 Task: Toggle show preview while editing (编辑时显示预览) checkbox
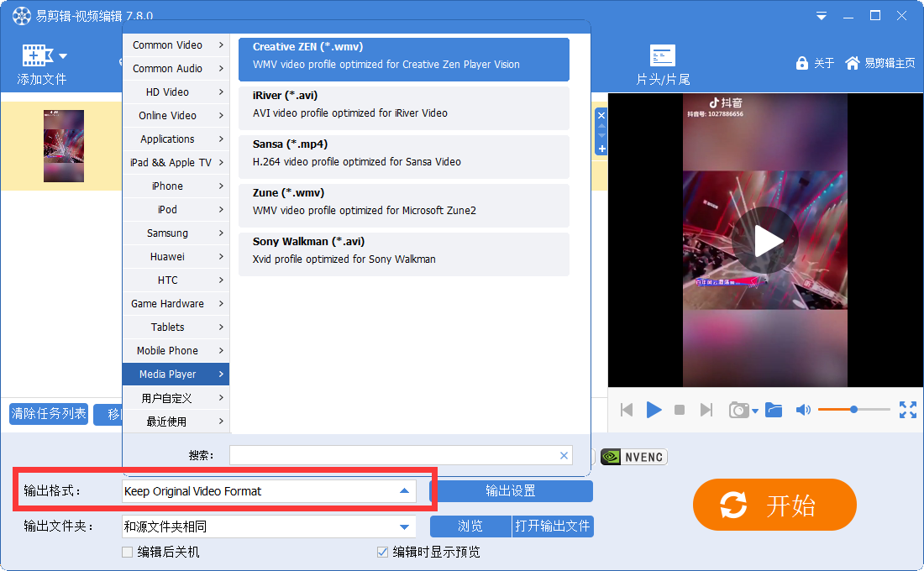382,553
